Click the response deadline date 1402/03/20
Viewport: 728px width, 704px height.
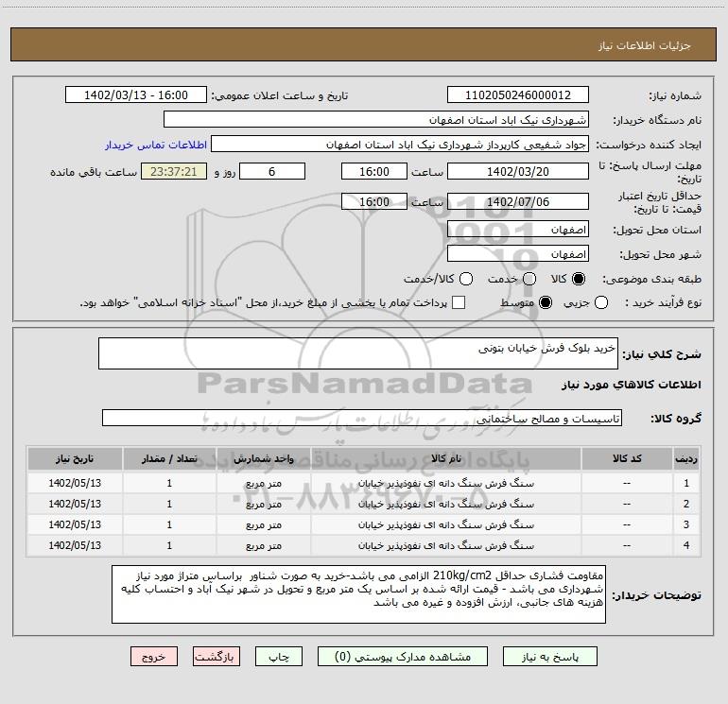[x=518, y=171]
